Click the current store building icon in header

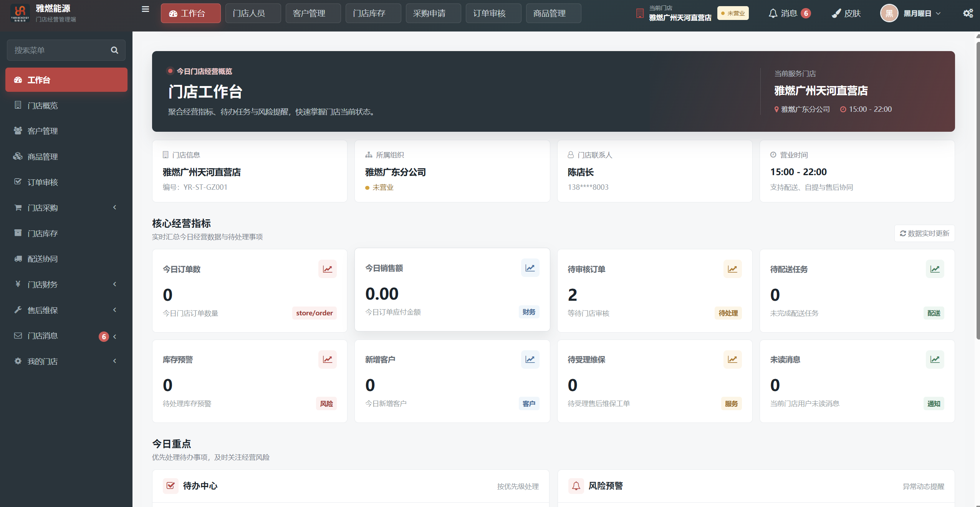click(x=640, y=13)
